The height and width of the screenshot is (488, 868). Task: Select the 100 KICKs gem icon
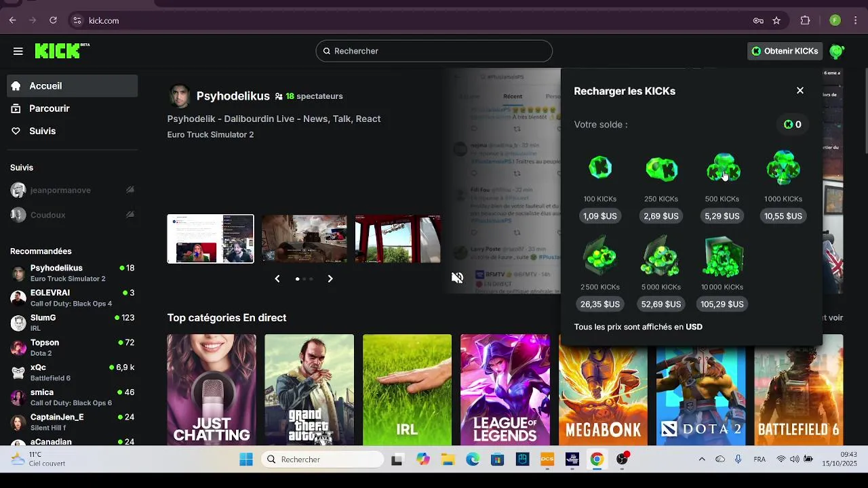600,167
